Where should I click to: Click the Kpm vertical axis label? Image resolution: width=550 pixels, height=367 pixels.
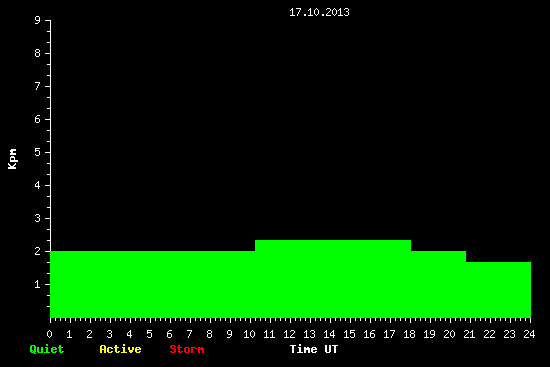click(x=12, y=159)
